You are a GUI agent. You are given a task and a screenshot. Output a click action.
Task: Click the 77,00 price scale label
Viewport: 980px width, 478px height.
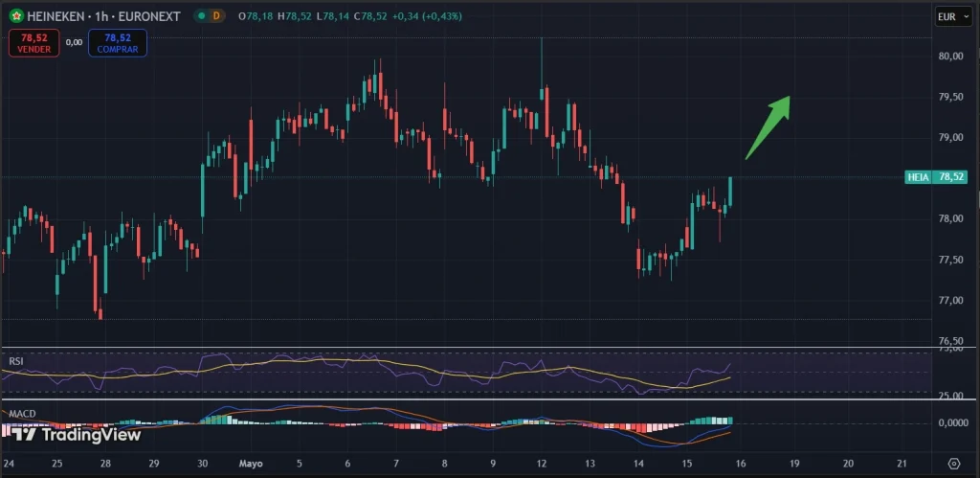[950, 301]
